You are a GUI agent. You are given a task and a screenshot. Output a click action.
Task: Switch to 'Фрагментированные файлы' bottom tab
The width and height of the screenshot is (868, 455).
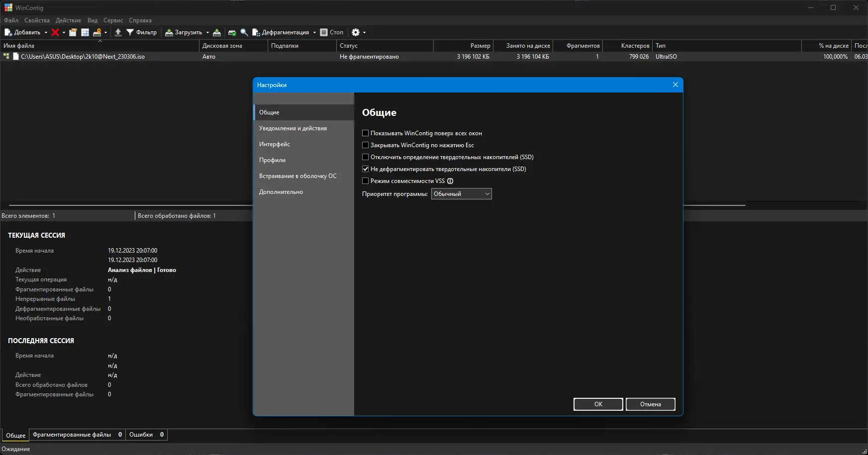click(x=72, y=435)
